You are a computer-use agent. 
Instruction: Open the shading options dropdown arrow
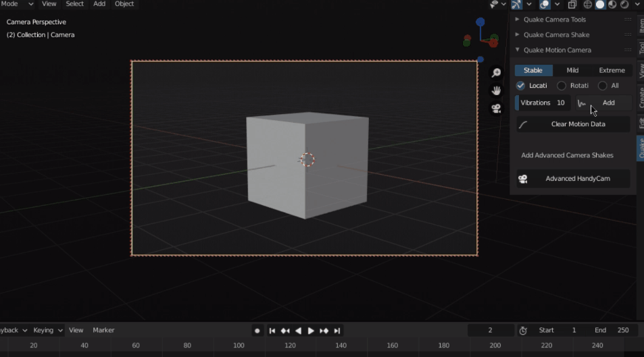tap(637, 4)
